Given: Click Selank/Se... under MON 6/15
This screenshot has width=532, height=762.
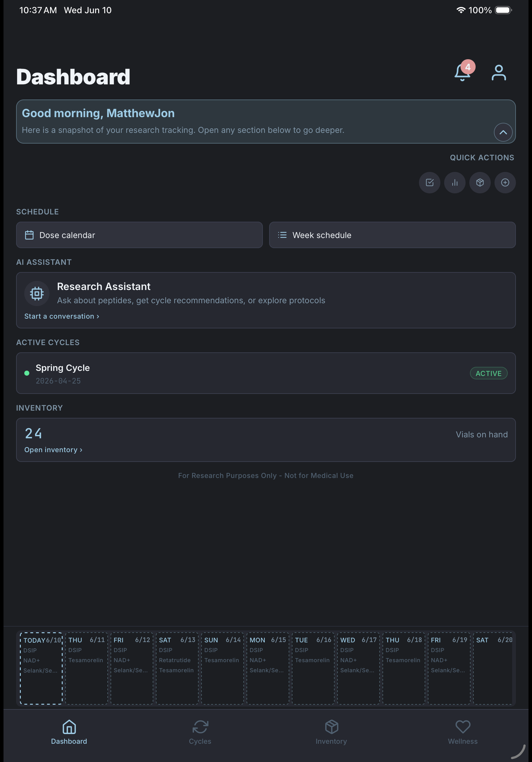Looking at the screenshot, I should click(267, 670).
